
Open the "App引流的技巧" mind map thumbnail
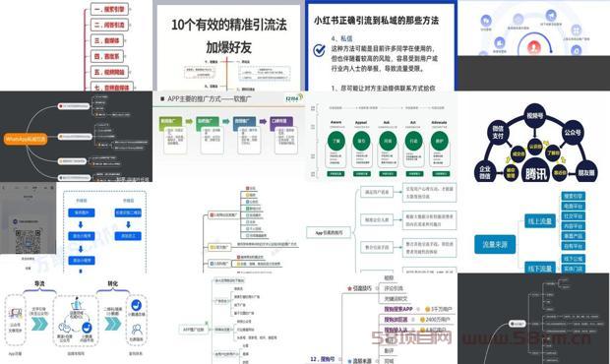382,227
